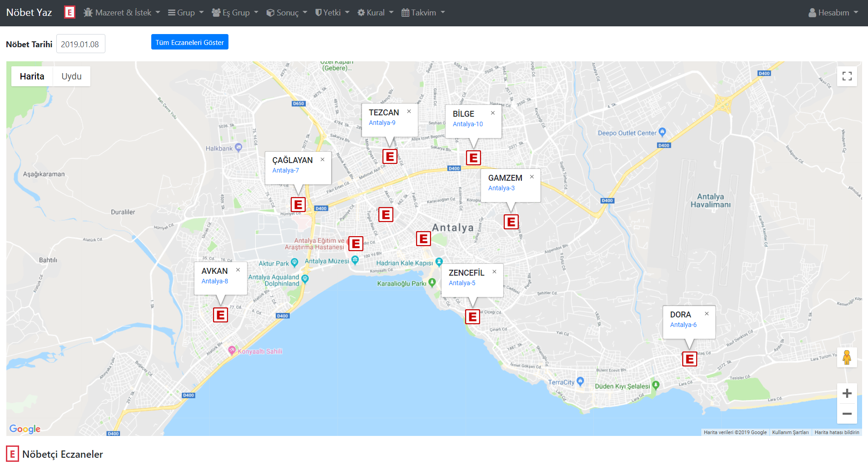868x465 pixels.
Task: Expand the Mazeret & İstek dropdown
Action: pyautogui.click(x=122, y=13)
